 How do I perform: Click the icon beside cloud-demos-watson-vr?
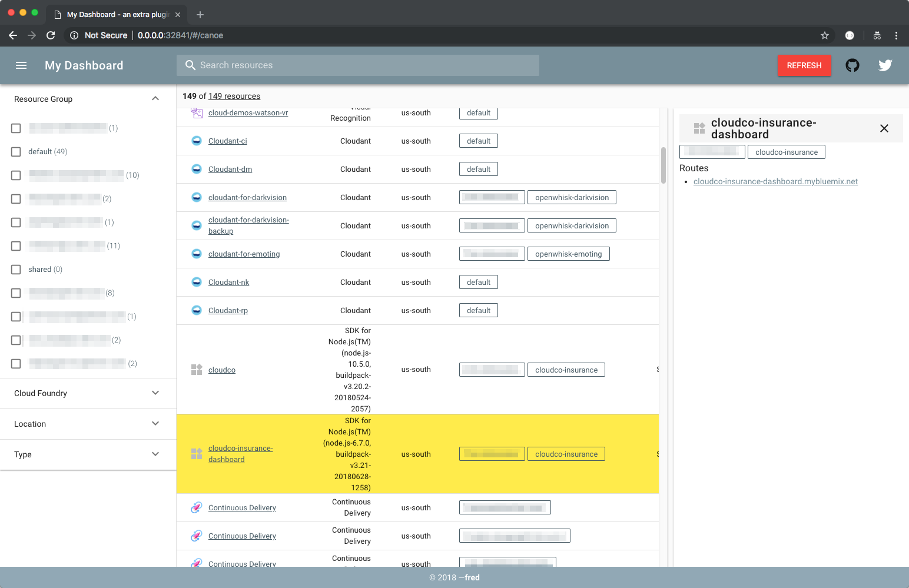click(197, 112)
